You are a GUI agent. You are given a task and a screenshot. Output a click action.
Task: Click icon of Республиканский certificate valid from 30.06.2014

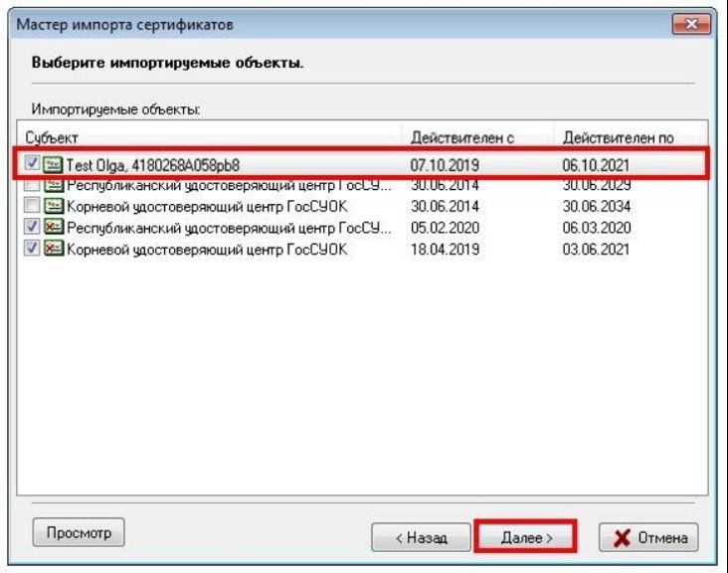coord(53,185)
